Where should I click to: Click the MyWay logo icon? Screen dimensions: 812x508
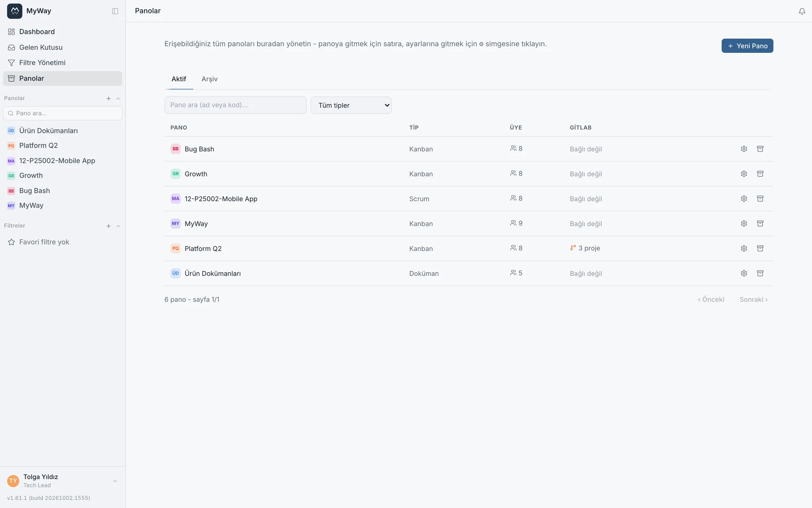click(15, 11)
